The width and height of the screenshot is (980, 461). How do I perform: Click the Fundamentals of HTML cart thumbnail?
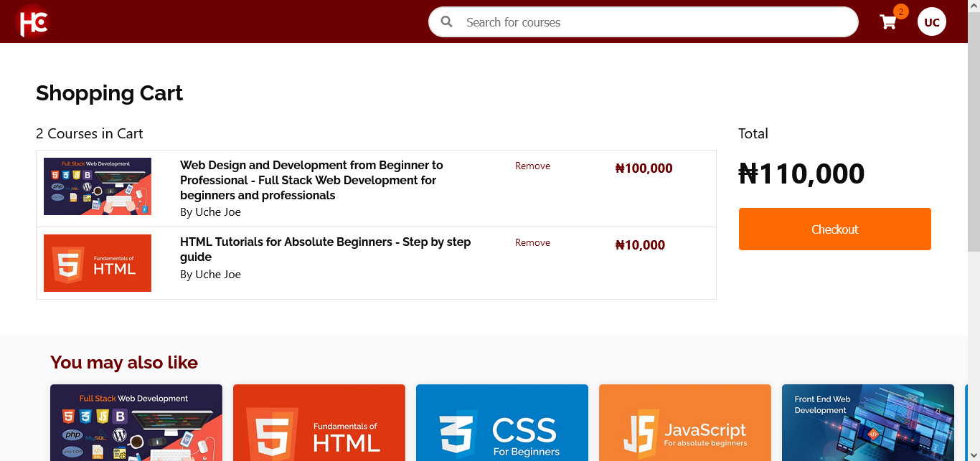98,263
